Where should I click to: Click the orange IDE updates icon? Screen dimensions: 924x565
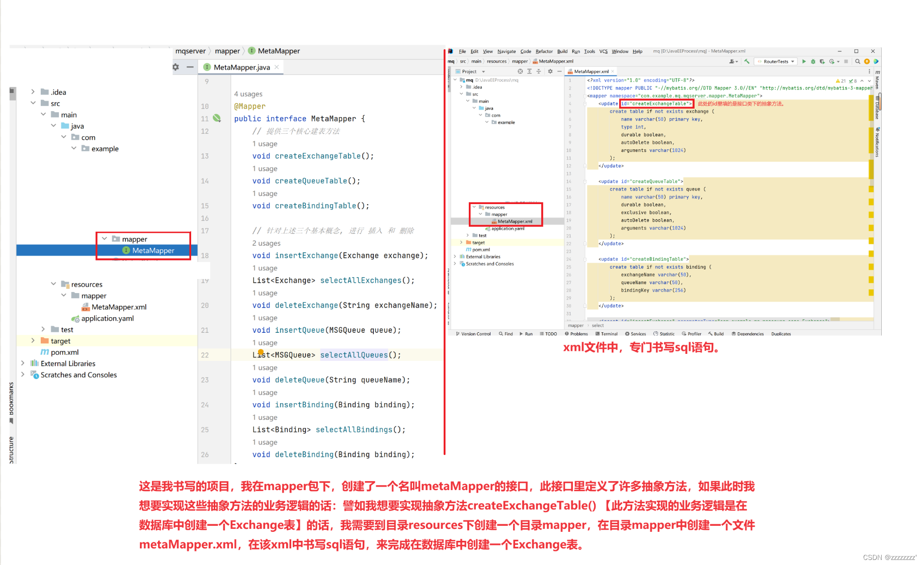point(867,61)
